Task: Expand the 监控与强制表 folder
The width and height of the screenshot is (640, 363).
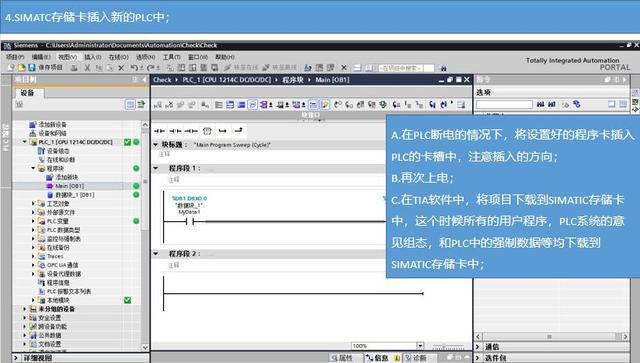Action: 33,238
